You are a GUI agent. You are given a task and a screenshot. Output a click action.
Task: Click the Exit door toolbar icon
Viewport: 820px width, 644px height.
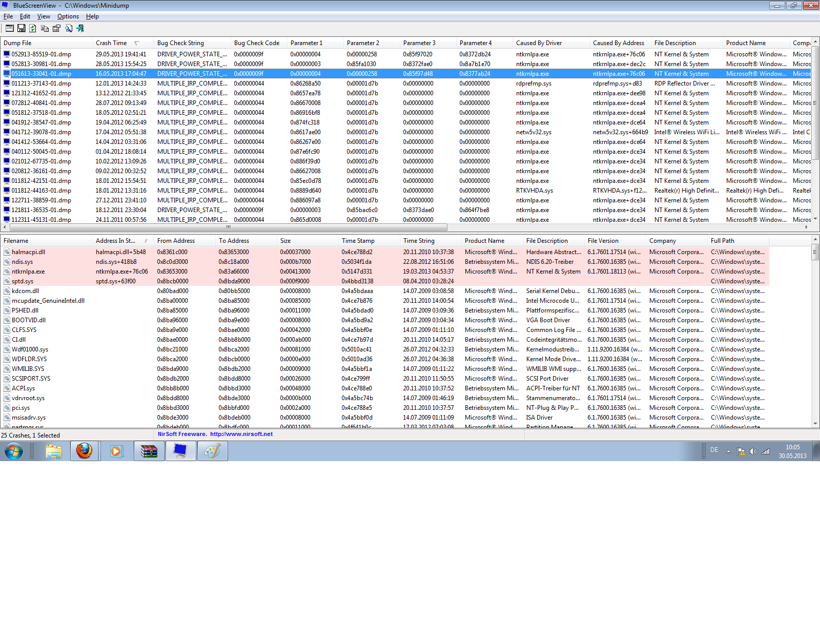[80, 29]
